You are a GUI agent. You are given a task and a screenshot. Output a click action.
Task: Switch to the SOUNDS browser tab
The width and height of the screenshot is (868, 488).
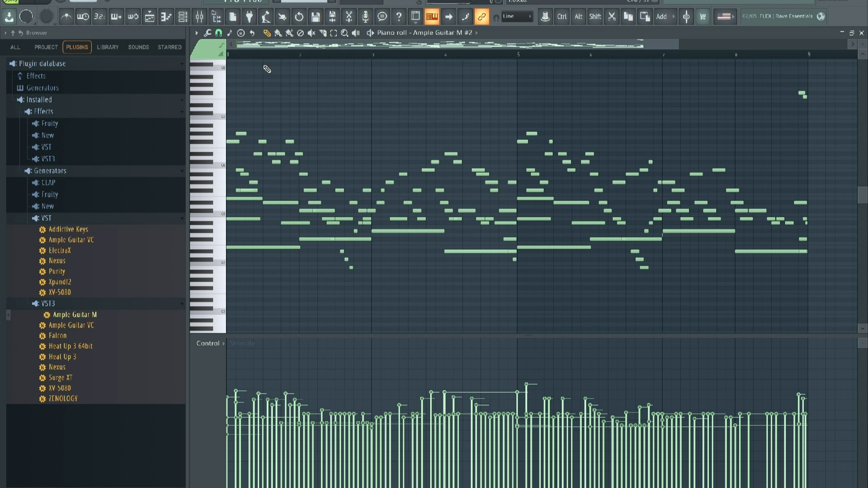(x=138, y=47)
